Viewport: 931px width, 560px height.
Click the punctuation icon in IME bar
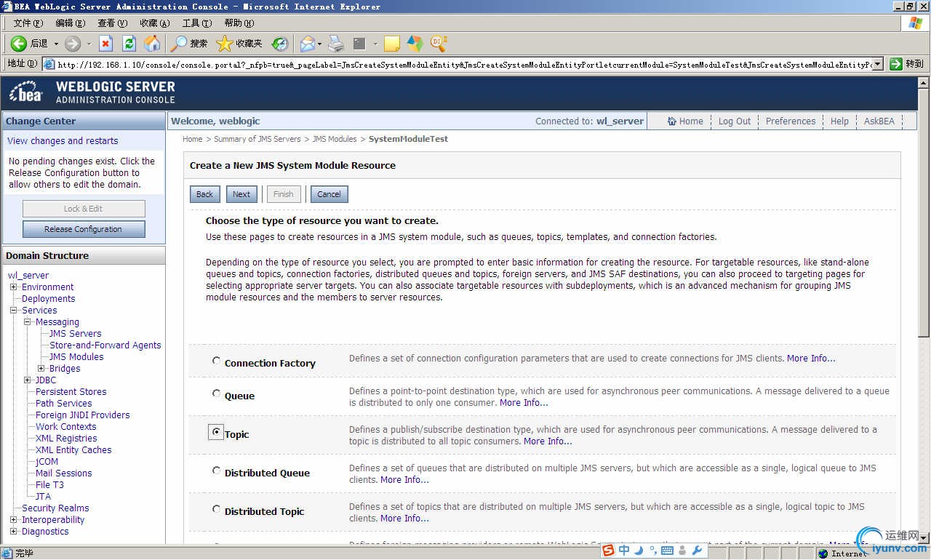[x=653, y=551]
